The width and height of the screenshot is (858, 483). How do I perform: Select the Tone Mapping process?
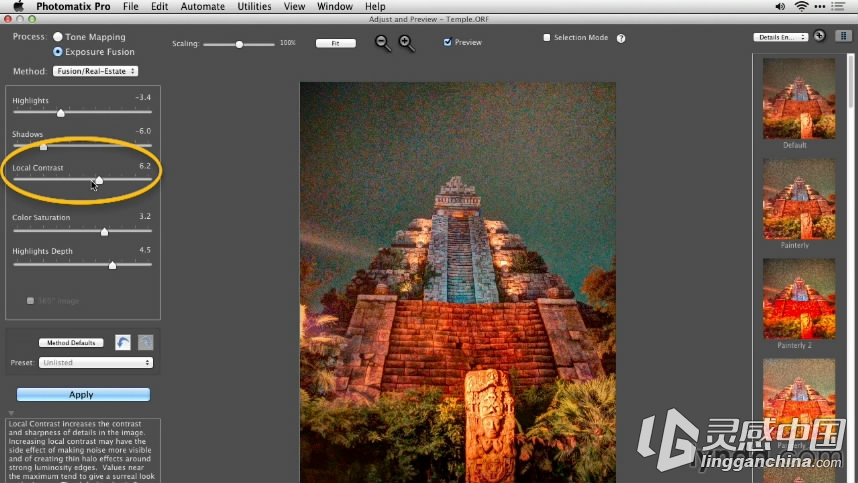(x=57, y=37)
